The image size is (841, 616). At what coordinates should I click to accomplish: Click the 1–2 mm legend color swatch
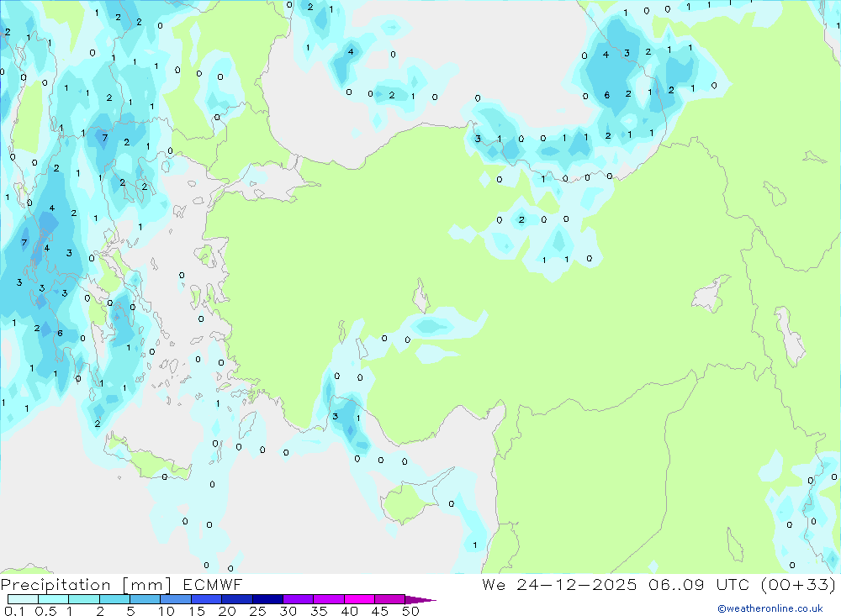(x=84, y=599)
